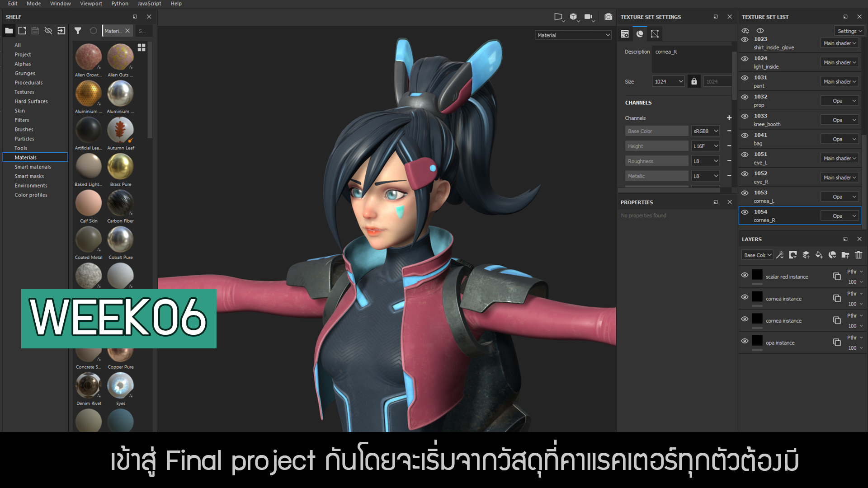Click the import resources icon in shelf
This screenshot has height=488, width=868.
coord(61,31)
